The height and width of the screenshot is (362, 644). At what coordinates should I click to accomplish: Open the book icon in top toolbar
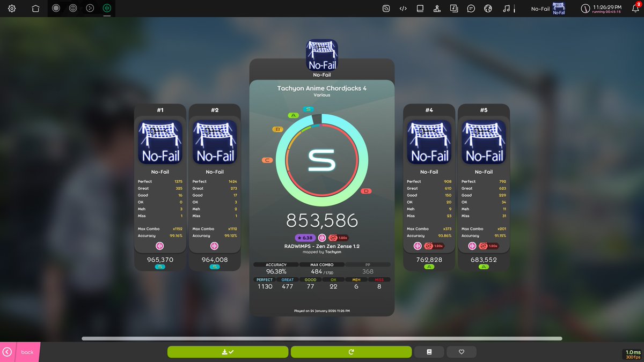(x=420, y=9)
